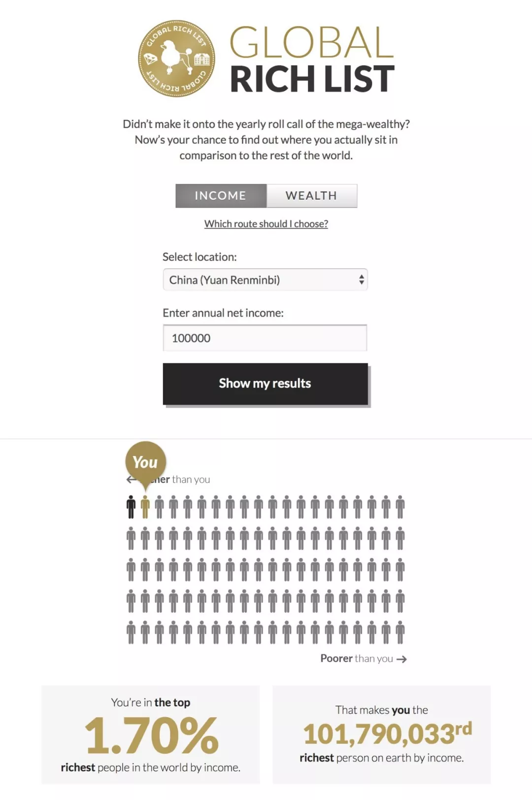Open the Select location dropdown
Image resolution: width=532 pixels, height=800 pixels.
point(265,280)
